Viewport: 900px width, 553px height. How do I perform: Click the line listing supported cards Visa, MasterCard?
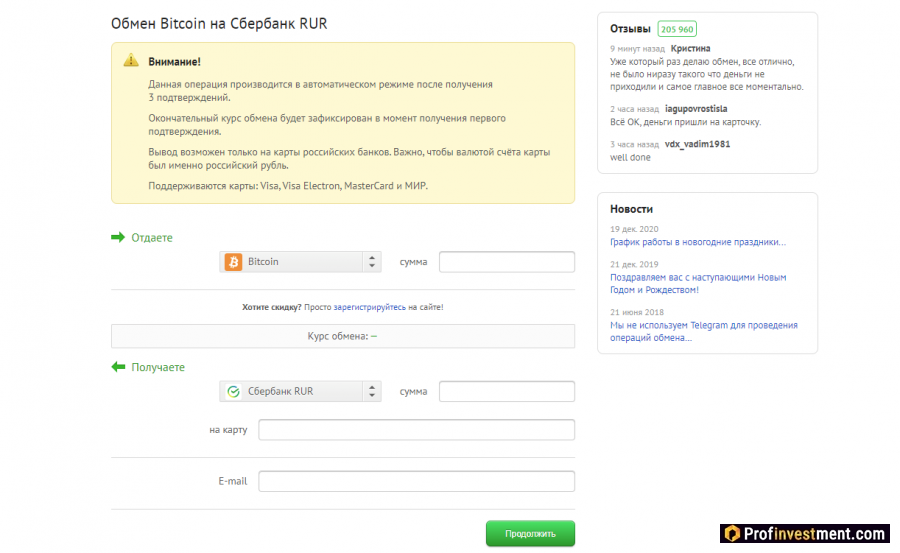click(288, 186)
